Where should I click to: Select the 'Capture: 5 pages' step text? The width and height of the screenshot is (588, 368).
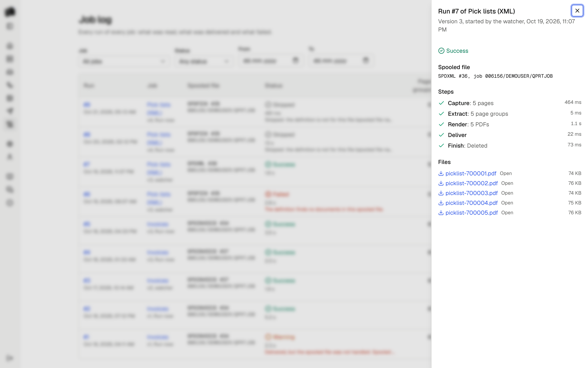point(471,103)
